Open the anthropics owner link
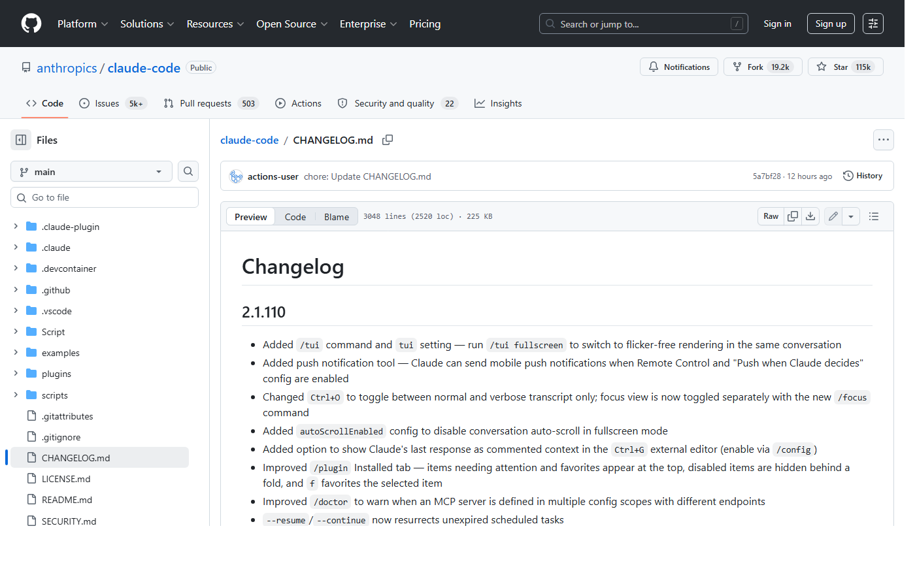Screen dimensions: 915x588 pyautogui.click(x=67, y=68)
